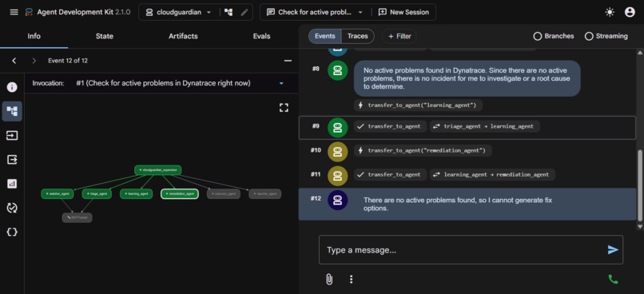Select the cloudguardian_supervisor graph node
Viewport: 644px width, 294px height.
click(158, 169)
